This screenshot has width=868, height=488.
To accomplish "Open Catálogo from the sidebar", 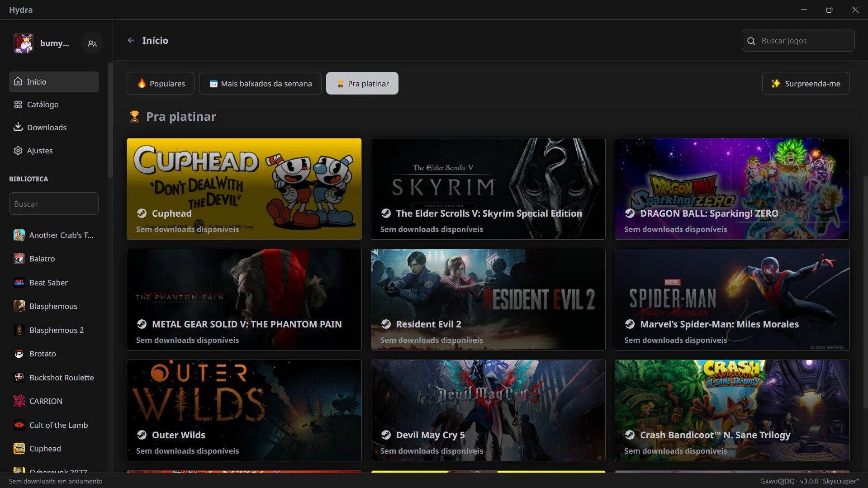I will (x=54, y=104).
